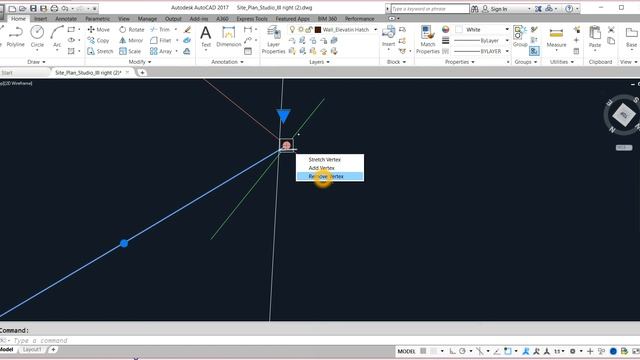Screen dimensions: 640x360
Task: Activate the Copy command
Action: 98,40
